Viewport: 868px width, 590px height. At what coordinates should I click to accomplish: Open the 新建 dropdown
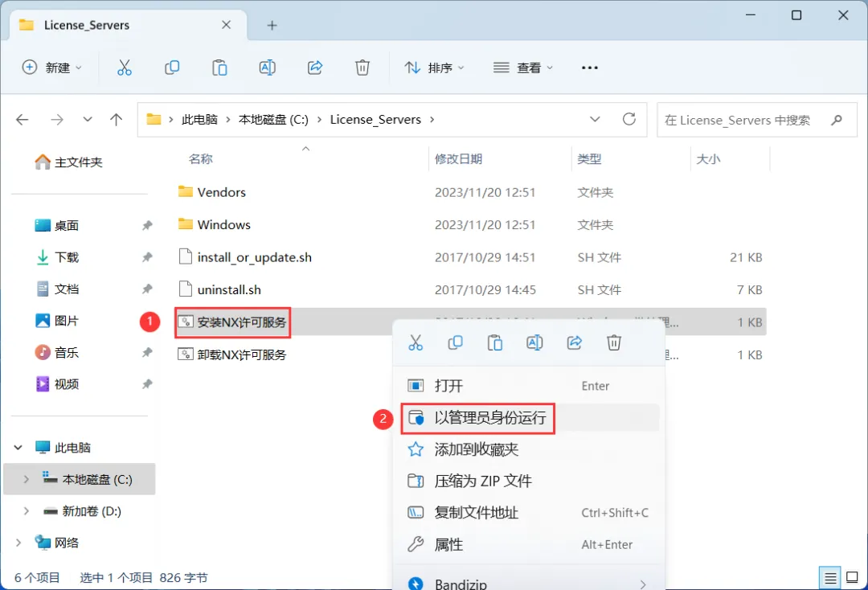(52, 68)
